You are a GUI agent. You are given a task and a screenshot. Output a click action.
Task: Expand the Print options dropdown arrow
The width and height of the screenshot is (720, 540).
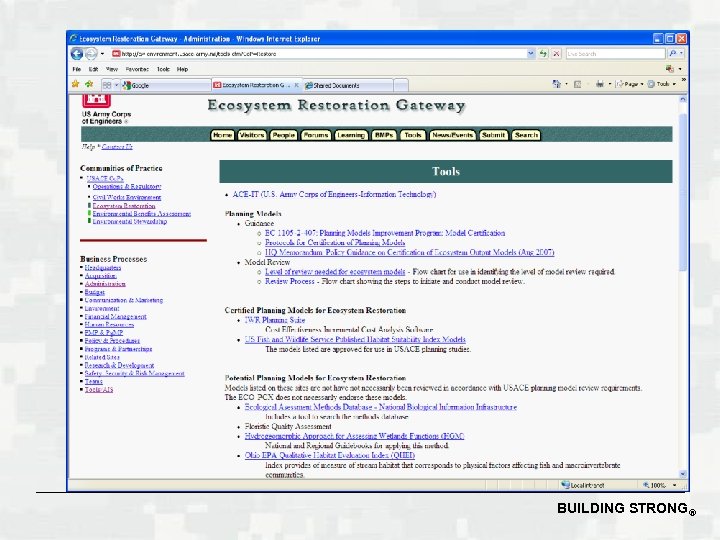(x=610, y=84)
